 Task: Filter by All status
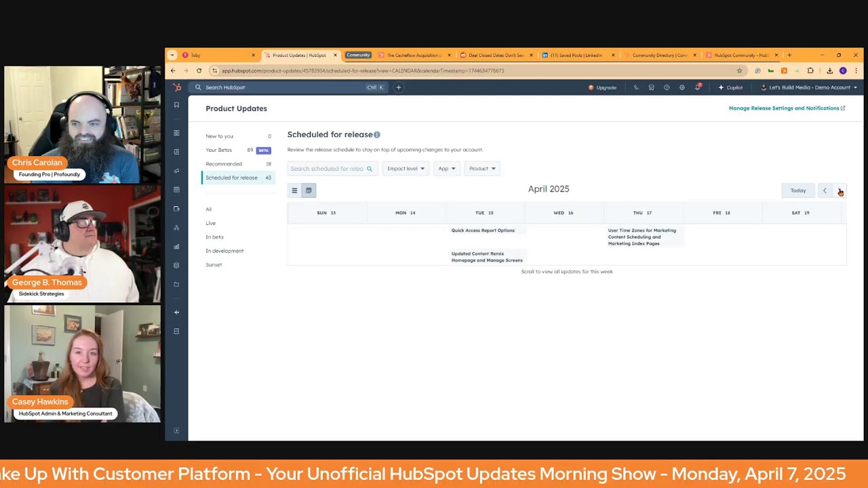click(209, 209)
